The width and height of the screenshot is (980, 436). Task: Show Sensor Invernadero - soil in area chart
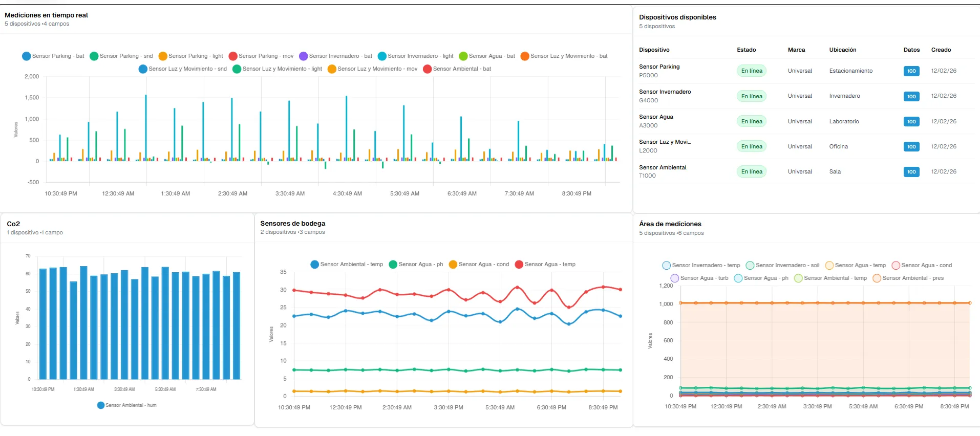point(750,266)
